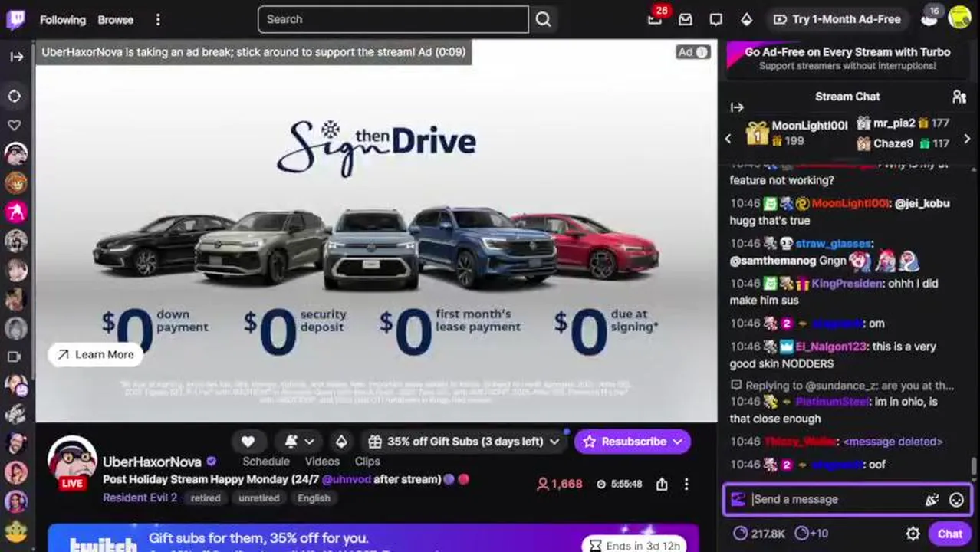
Task: Click the heart follow button
Action: [248, 442]
